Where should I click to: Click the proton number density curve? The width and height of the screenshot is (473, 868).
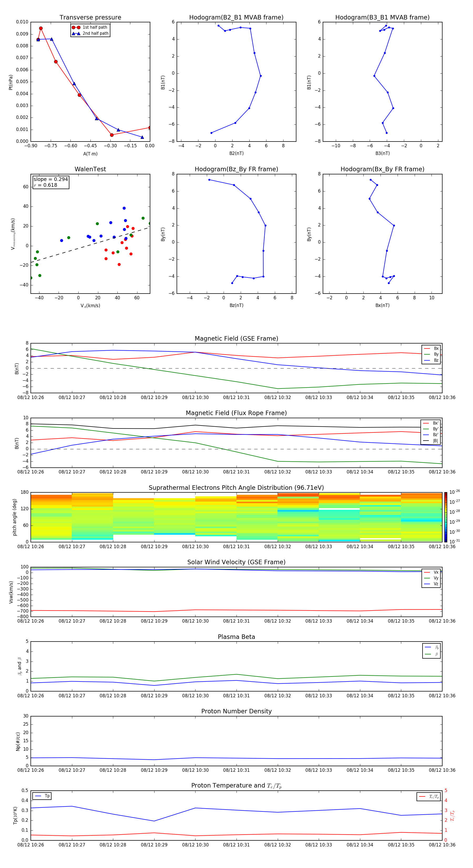pos(236,758)
